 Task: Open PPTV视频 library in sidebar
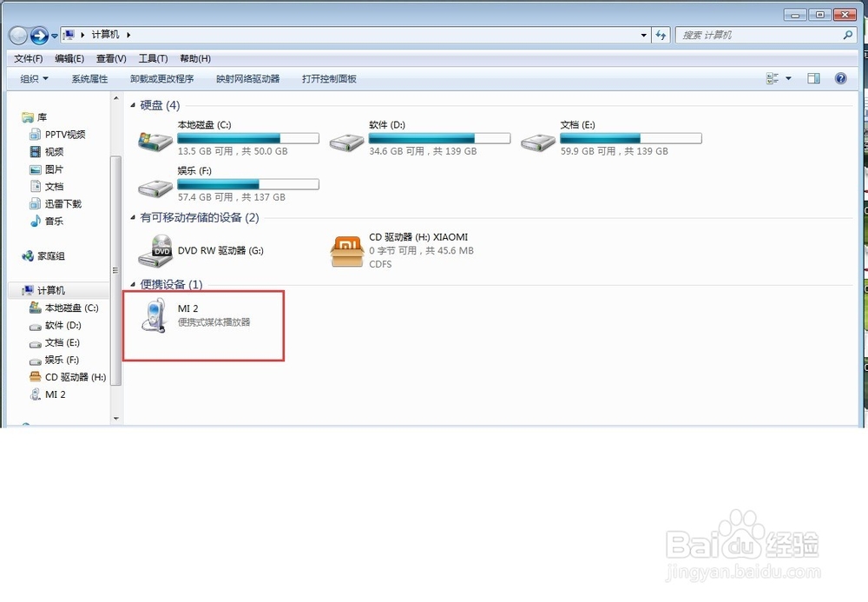[x=65, y=135]
